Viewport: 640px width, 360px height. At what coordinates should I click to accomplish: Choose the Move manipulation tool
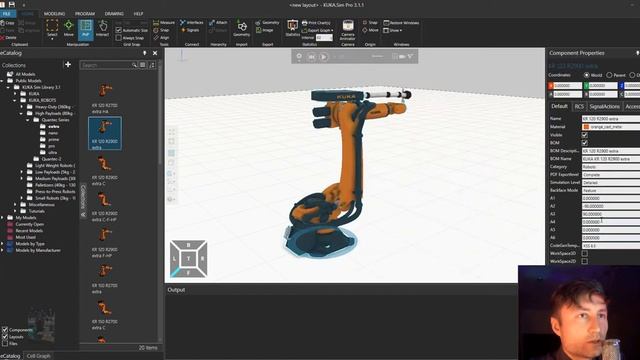69,29
